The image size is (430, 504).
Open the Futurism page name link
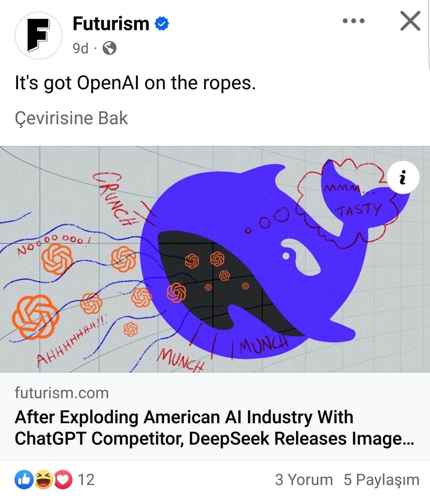click(111, 24)
